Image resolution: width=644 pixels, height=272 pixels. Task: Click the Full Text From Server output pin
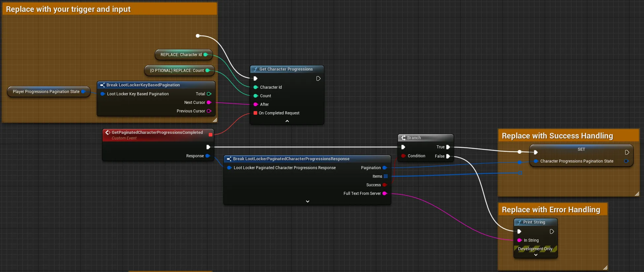click(x=384, y=194)
